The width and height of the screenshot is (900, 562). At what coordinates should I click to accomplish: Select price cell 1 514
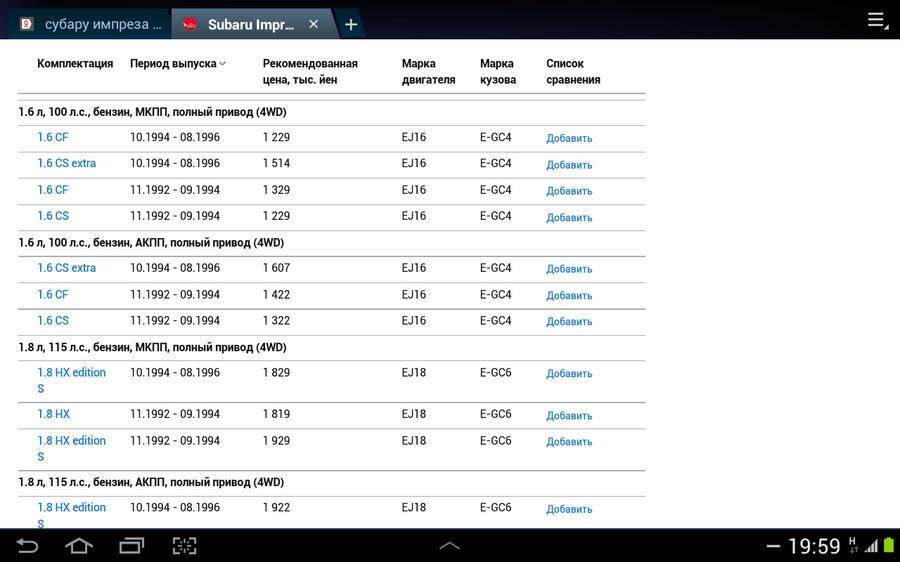coord(276,163)
